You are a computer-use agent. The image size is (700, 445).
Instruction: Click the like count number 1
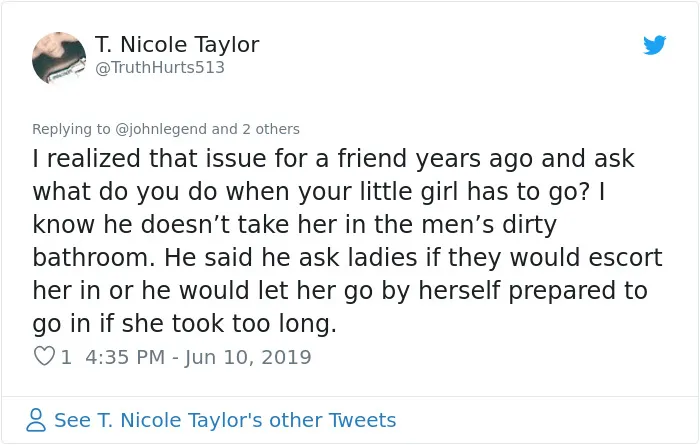click(66, 357)
